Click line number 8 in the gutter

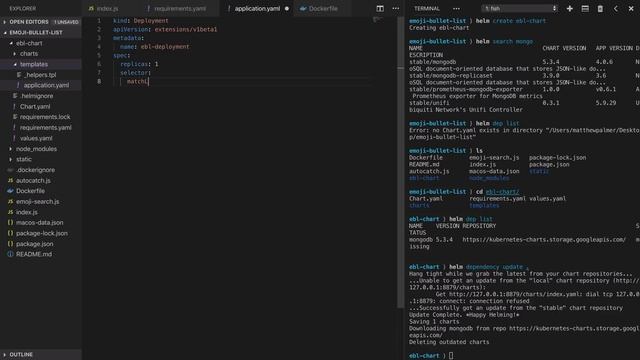coord(99,82)
